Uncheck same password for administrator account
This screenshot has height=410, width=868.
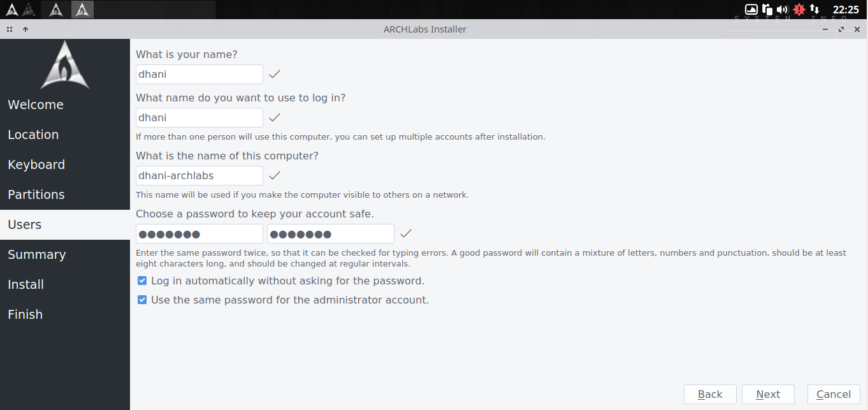click(142, 300)
